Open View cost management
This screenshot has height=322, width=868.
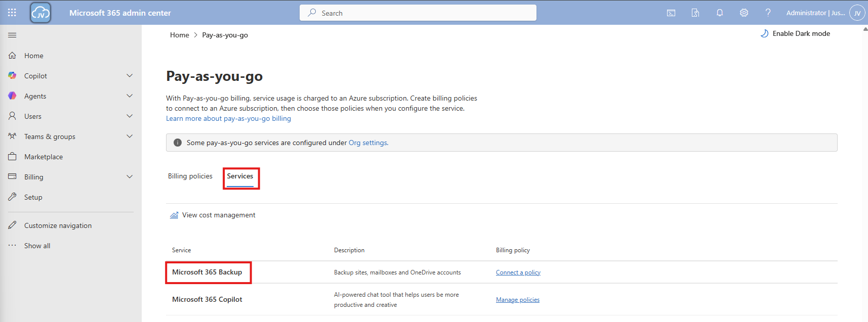click(x=218, y=215)
